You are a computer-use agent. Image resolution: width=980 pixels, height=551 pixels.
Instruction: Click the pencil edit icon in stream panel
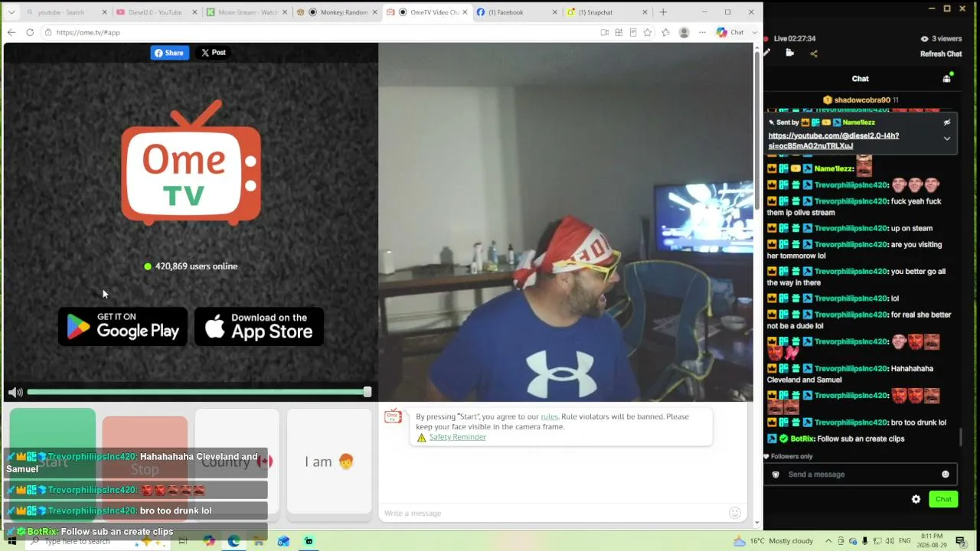767,53
